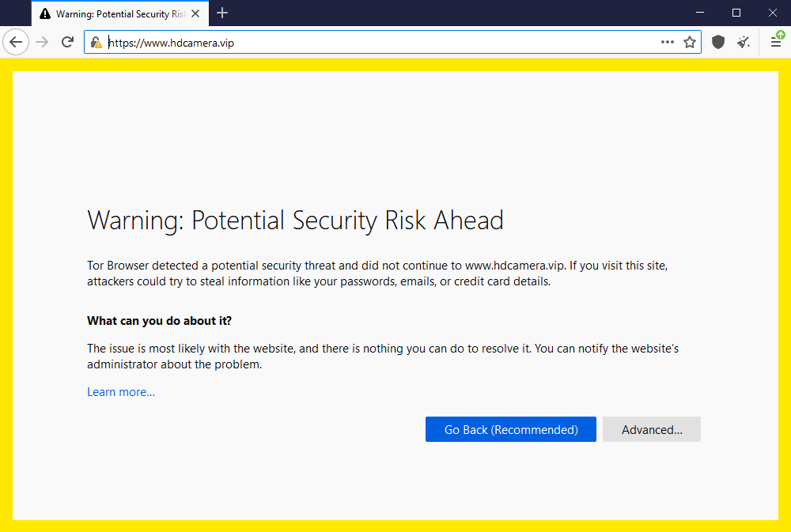Open the Security Level shield
Image resolution: width=791 pixels, height=532 pixels.
click(x=718, y=43)
